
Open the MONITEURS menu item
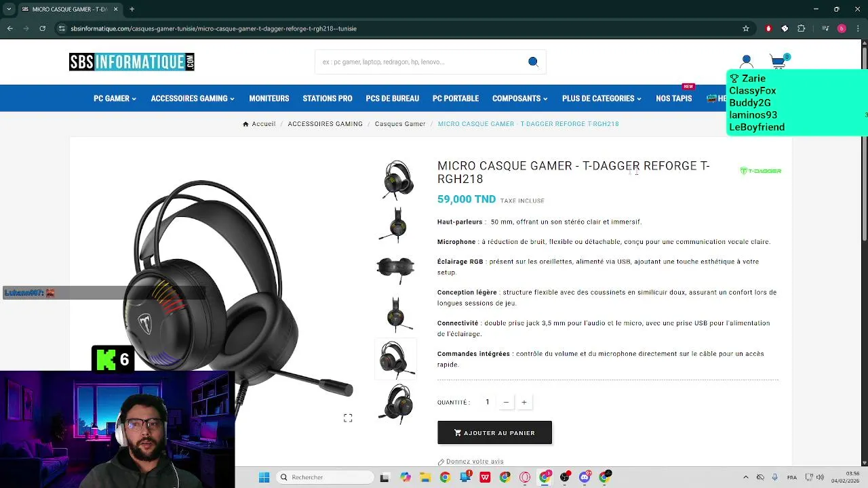(x=269, y=98)
